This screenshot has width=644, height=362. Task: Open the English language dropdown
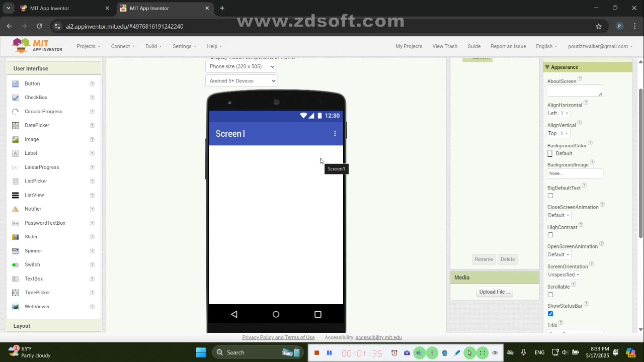[546, 46]
